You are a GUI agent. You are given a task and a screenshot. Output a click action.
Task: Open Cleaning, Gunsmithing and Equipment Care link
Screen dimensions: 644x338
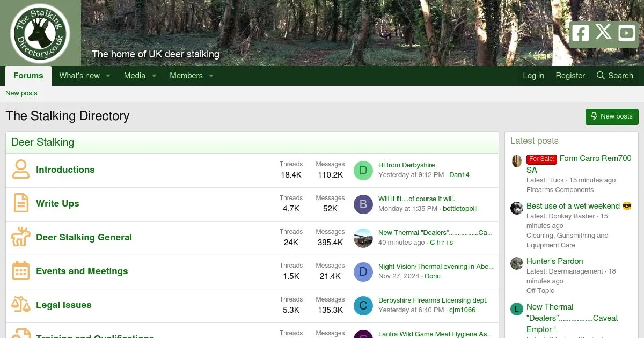(567, 240)
